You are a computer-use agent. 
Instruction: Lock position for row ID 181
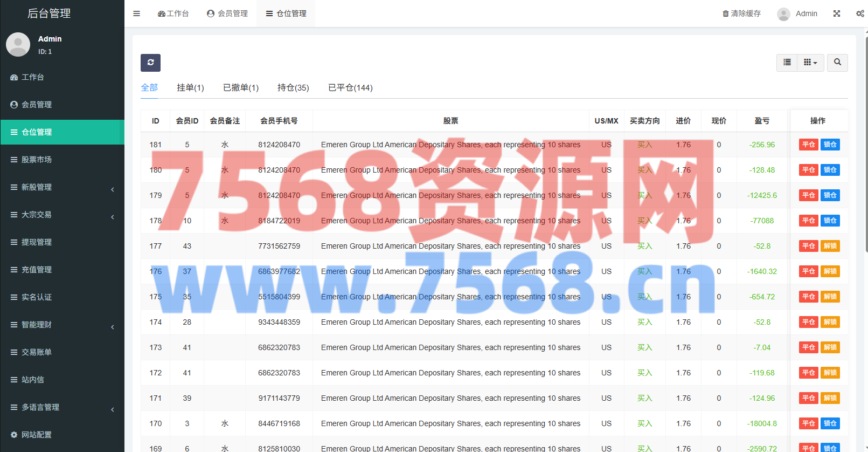[830, 145]
